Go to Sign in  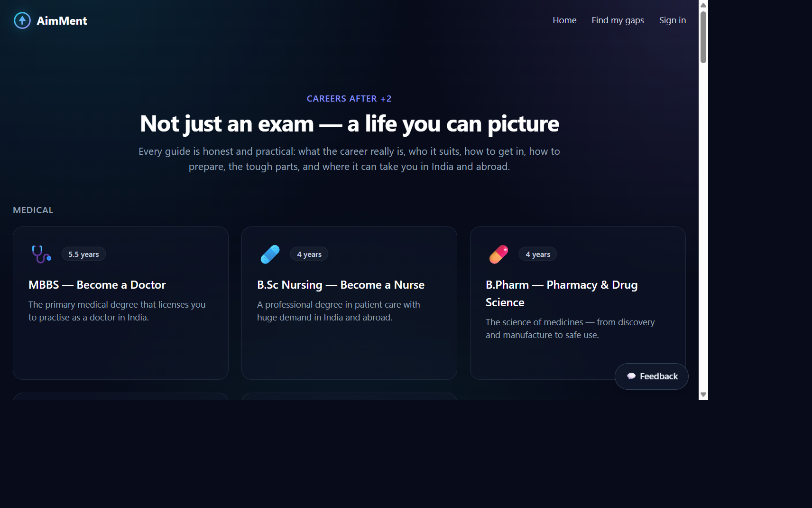coord(673,20)
